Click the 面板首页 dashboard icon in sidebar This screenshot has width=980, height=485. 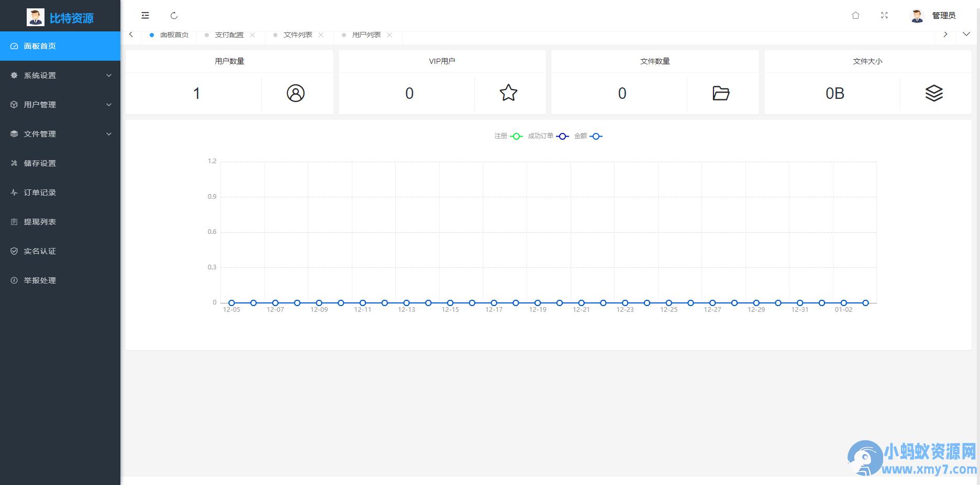click(x=14, y=46)
